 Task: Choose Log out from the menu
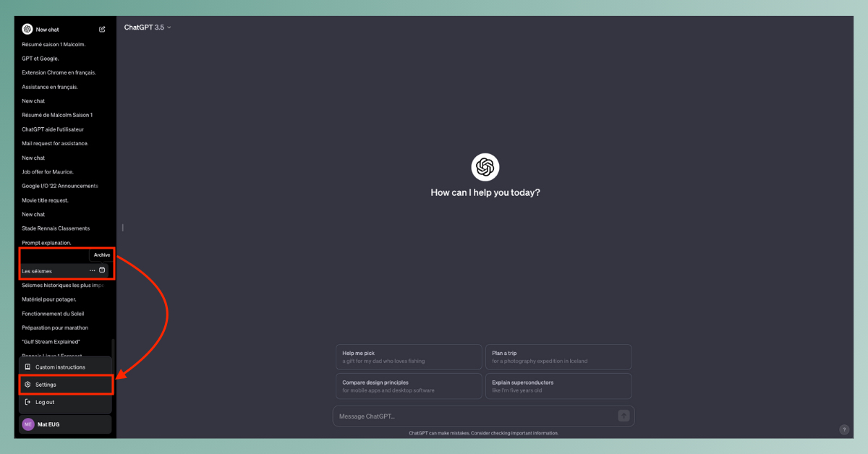(65, 402)
